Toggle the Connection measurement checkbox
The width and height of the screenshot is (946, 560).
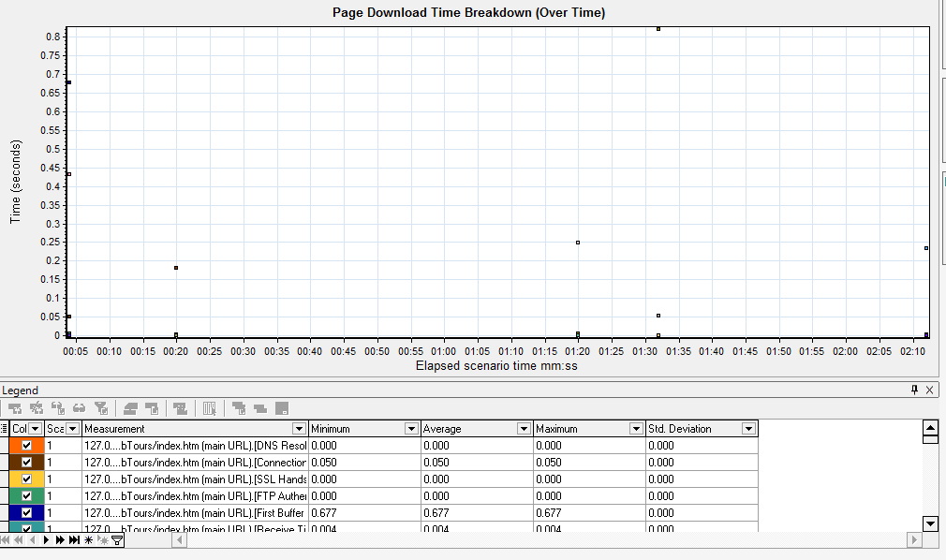point(26,463)
